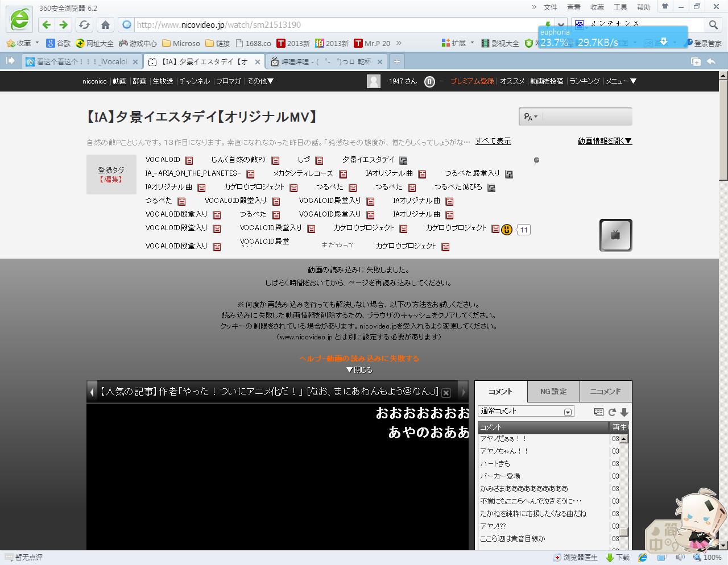
Task: Click the icon beside 夕景イエスタデイ tag
Action: (403, 160)
